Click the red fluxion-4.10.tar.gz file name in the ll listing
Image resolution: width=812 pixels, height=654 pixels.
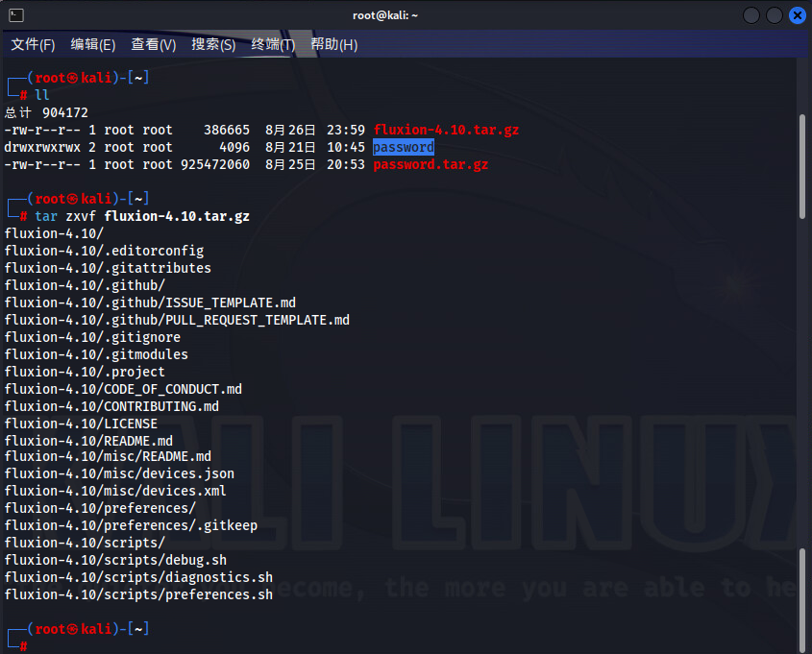447,130
